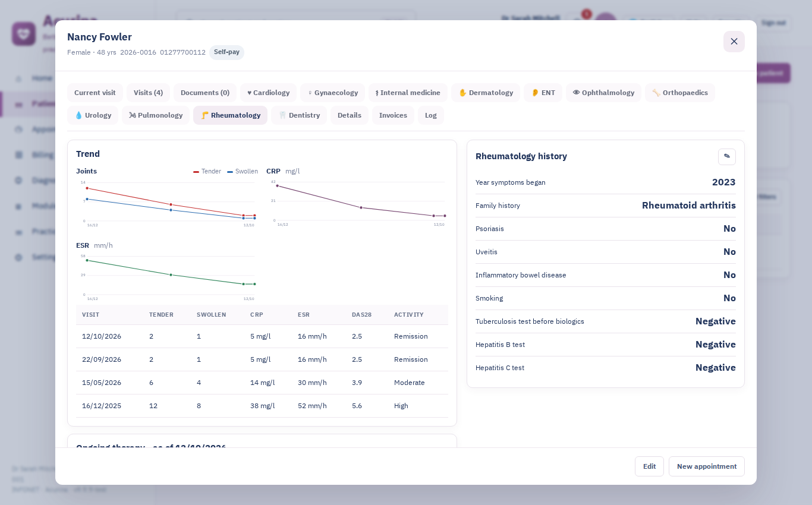Viewport: 812px width, 505px height.
Task: Click the patient name Nancy Fowler
Action: point(99,37)
